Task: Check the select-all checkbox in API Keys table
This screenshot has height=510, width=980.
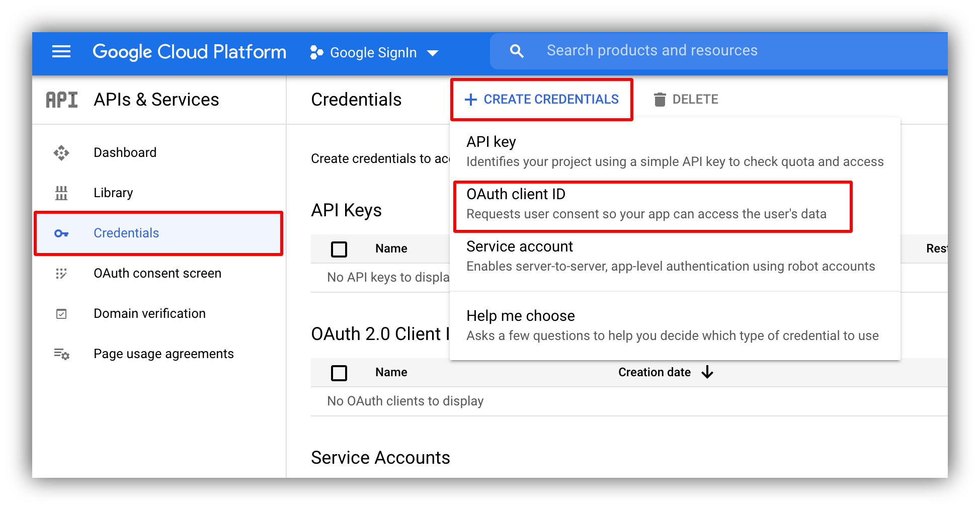Action: 339,248
